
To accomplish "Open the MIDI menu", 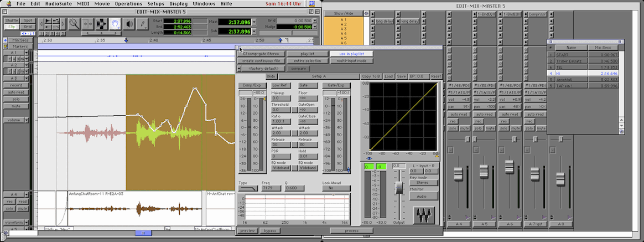I will point(83,4).
